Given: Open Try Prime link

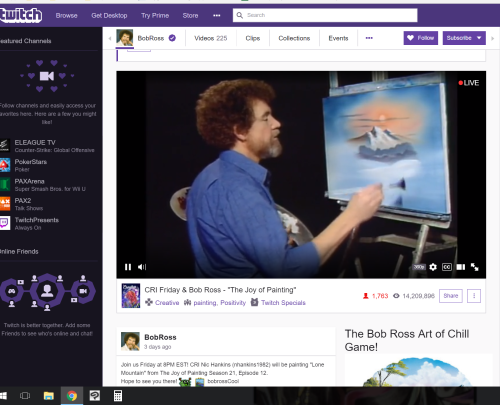Looking at the screenshot, I should tap(155, 15).
